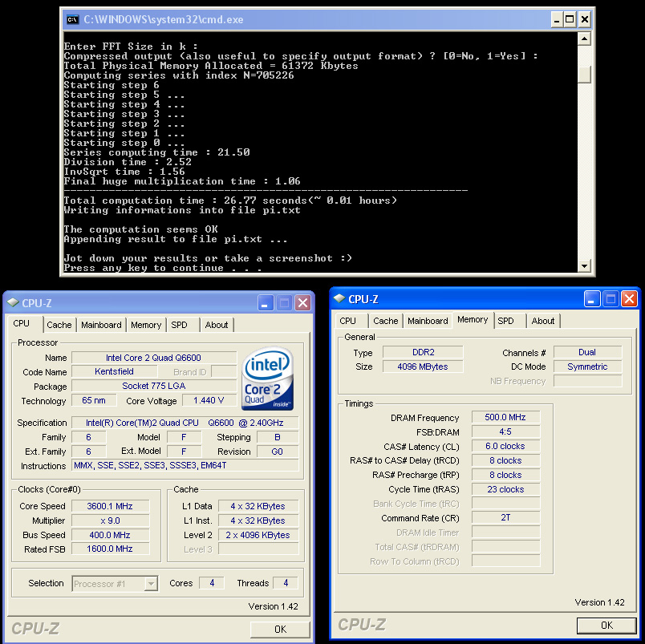Open Mainboard tab in left CPU-Z window
Image resolution: width=645 pixels, height=644 pixels.
(x=101, y=325)
